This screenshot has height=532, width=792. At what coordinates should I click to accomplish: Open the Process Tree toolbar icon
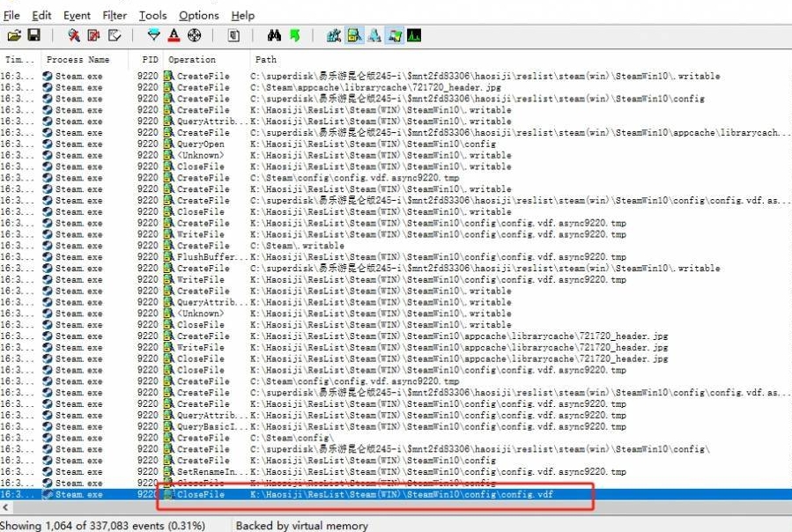233,35
